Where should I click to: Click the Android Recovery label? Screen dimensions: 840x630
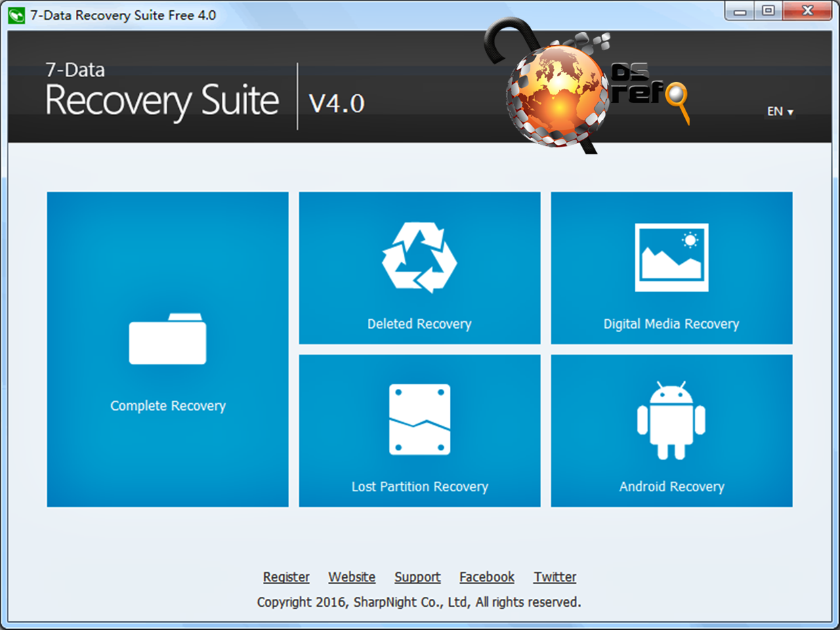[x=672, y=486]
